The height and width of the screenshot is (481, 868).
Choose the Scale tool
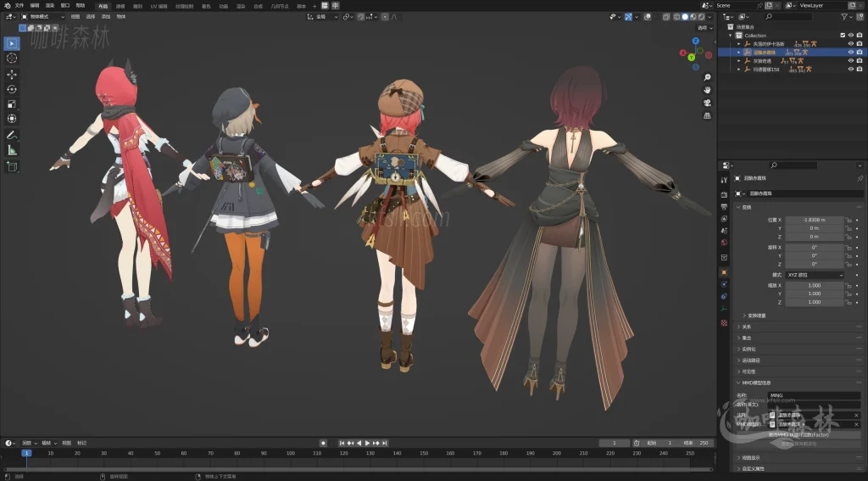(x=12, y=103)
